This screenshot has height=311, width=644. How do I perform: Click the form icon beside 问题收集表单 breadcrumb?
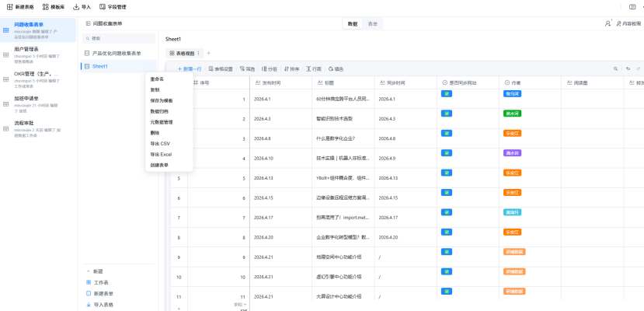[88, 24]
